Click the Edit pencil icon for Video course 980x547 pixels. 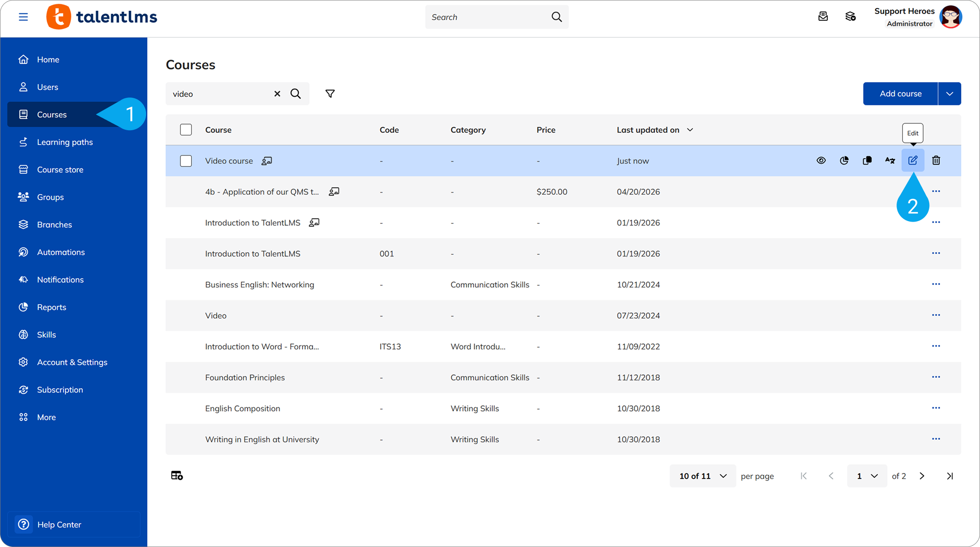click(913, 160)
